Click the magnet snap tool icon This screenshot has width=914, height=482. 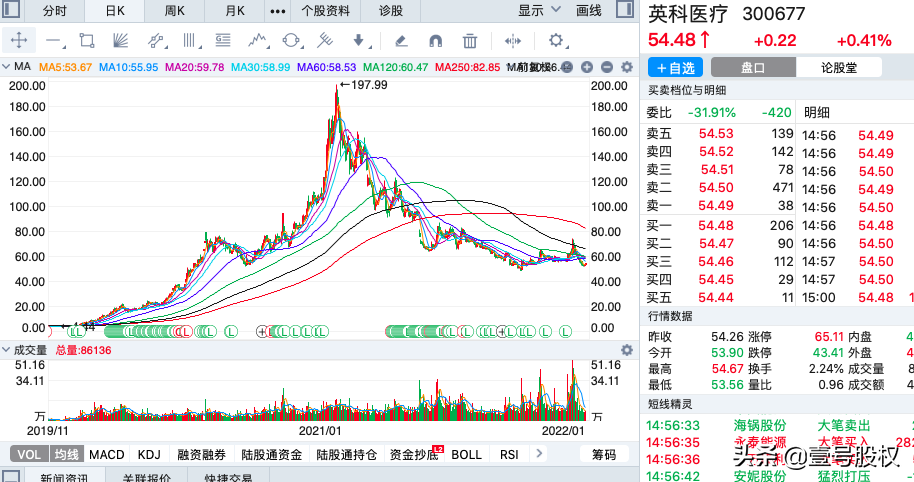[435, 41]
